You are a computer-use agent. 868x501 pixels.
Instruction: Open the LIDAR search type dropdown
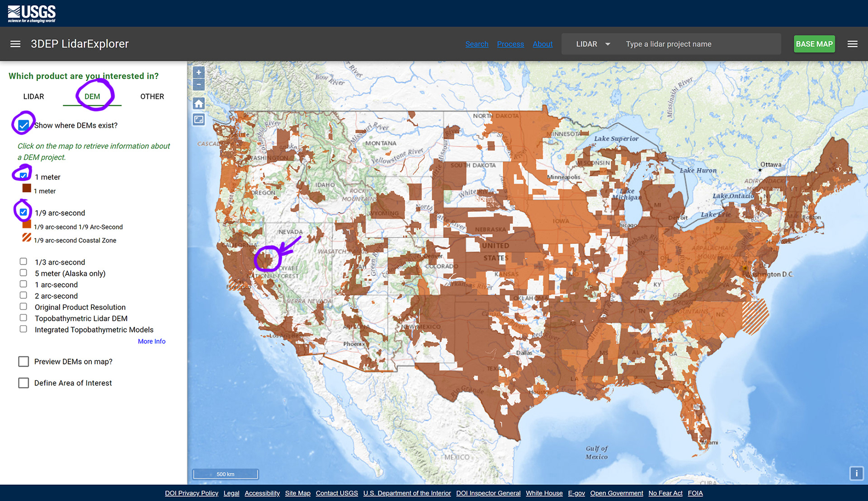click(x=593, y=44)
